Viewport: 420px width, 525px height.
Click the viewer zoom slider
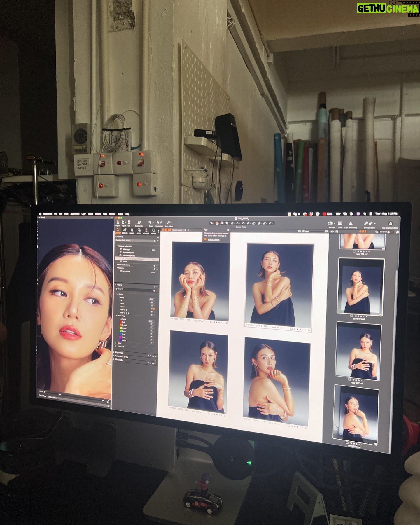point(314,231)
